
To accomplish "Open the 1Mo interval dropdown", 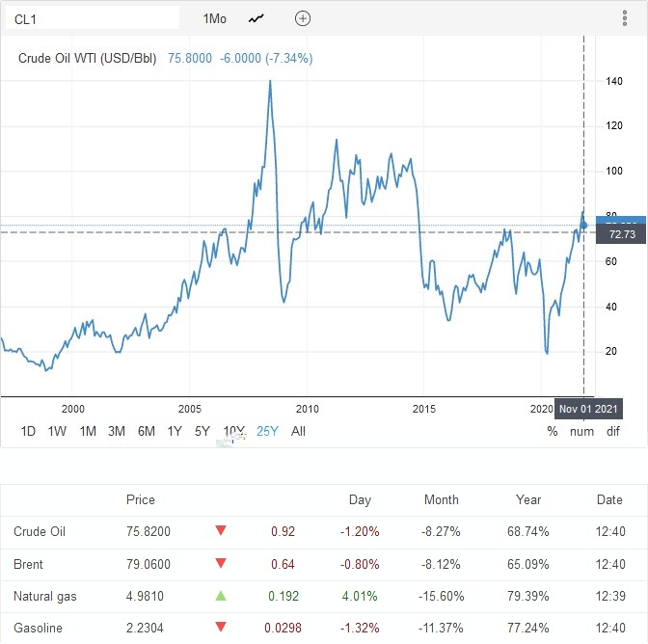I will point(215,18).
